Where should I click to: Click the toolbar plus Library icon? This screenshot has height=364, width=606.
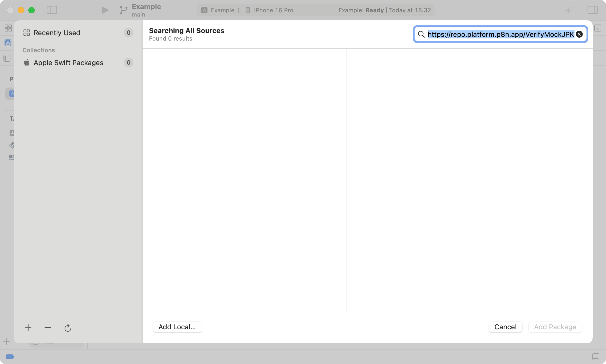[568, 10]
